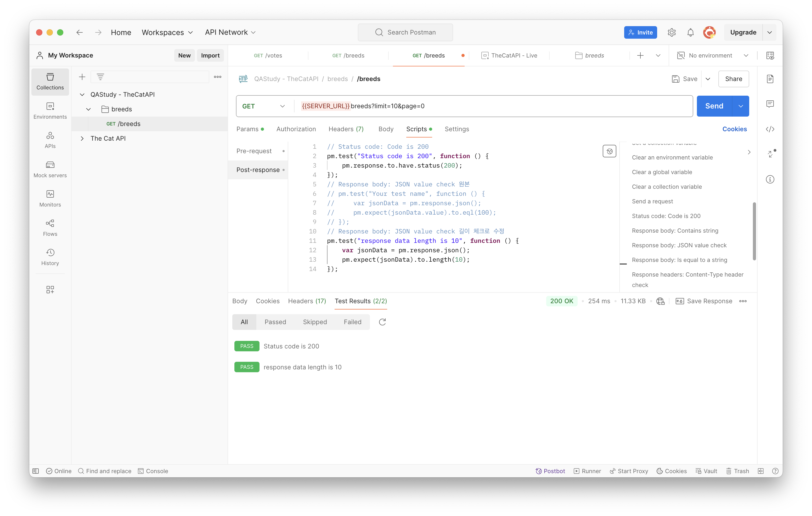The height and width of the screenshot is (516, 812).
Task: Open the request info icon
Action: point(770,179)
